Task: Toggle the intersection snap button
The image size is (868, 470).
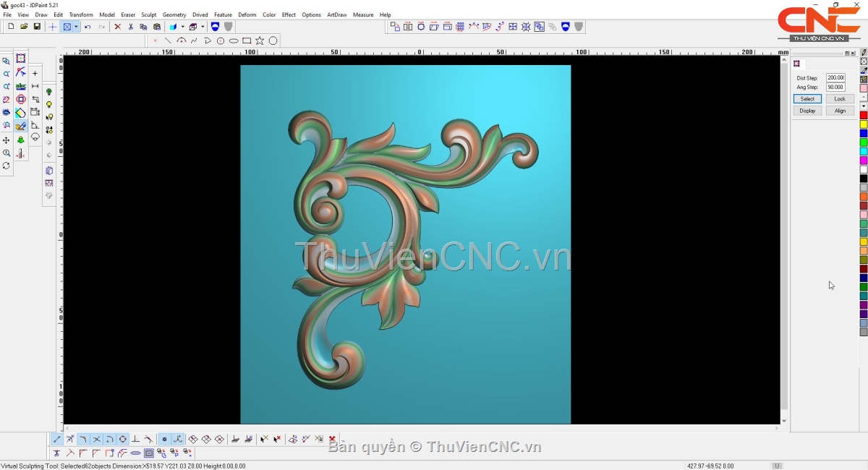Action: (96, 439)
